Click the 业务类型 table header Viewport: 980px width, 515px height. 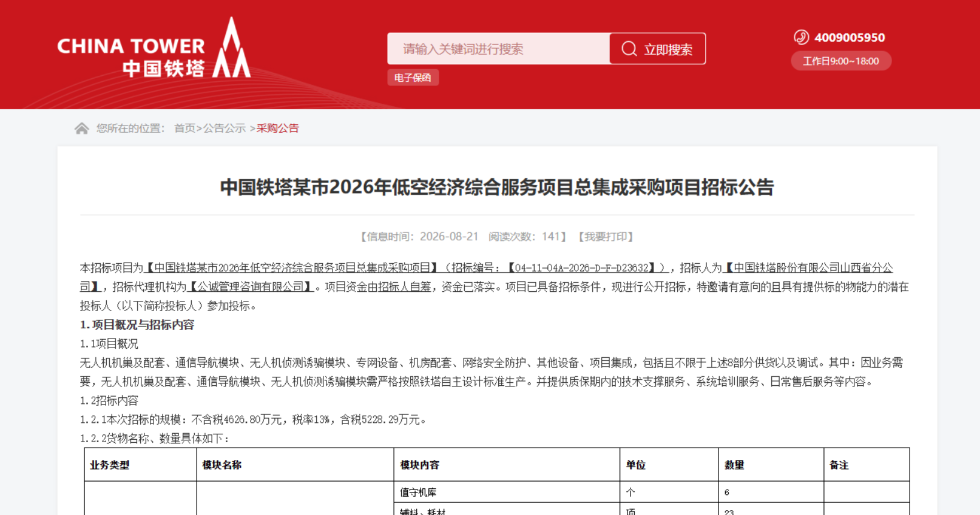[110, 465]
